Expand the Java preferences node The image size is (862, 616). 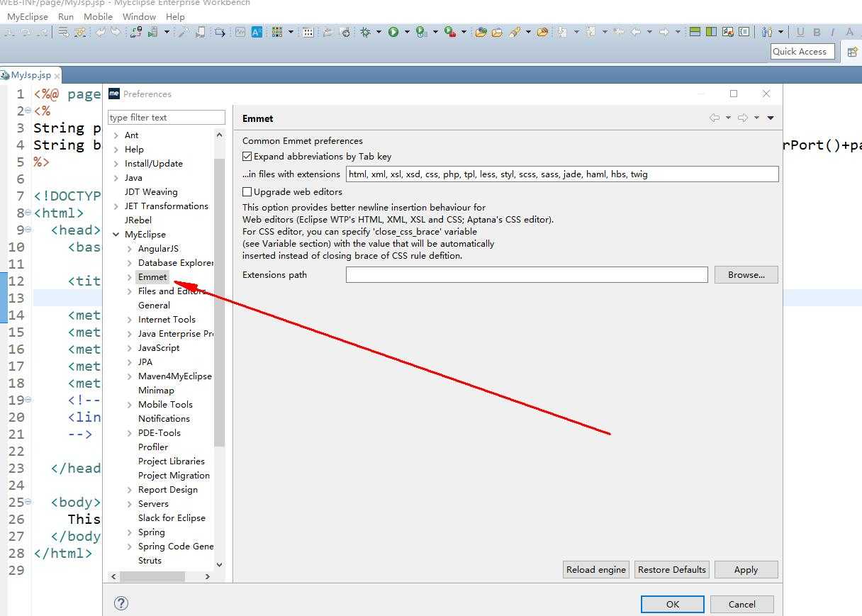pos(116,177)
